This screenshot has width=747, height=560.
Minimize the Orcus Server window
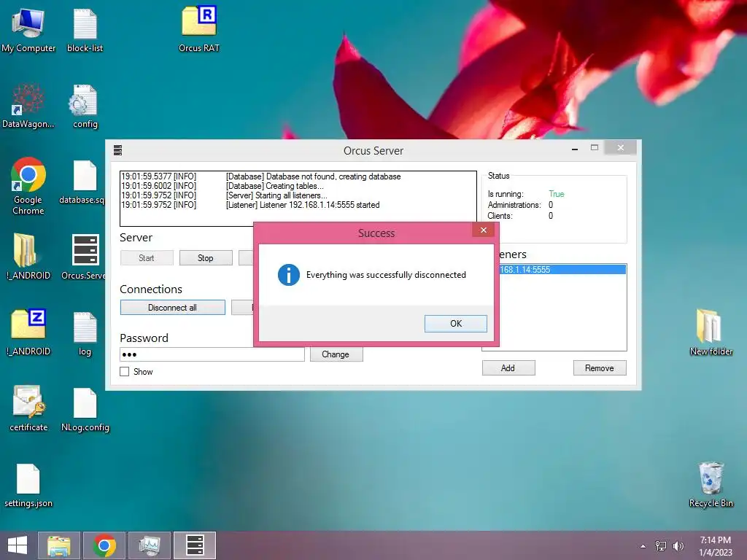575,148
